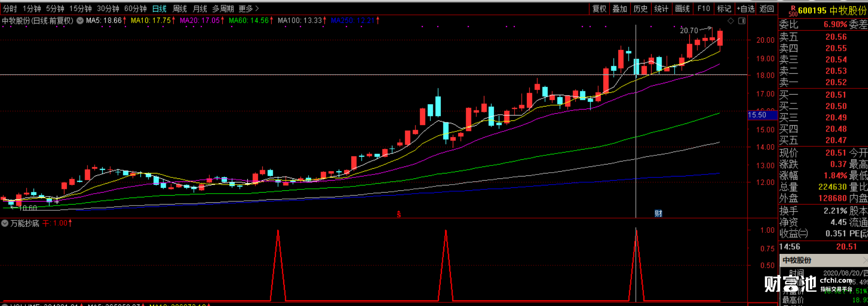The image size is (868, 306).
Task: Click the 万能抄底 indicator name
Action: [24, 223]
